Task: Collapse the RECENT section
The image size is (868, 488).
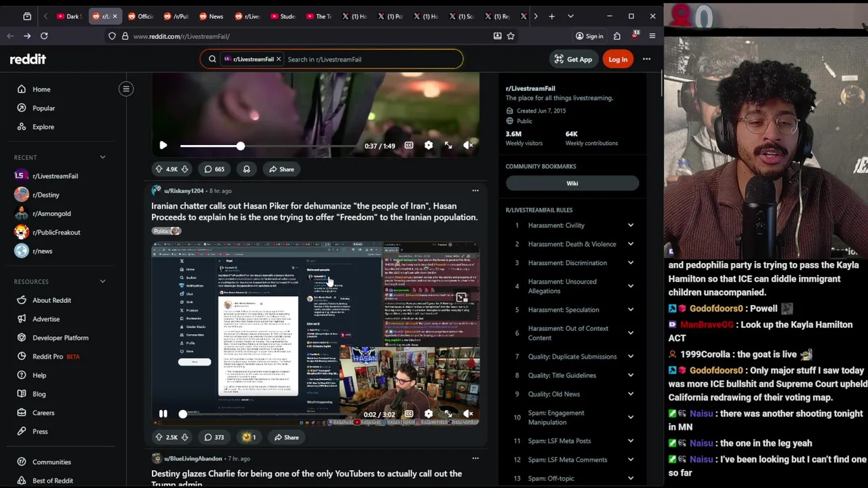Action: click(x=102, y=157)
